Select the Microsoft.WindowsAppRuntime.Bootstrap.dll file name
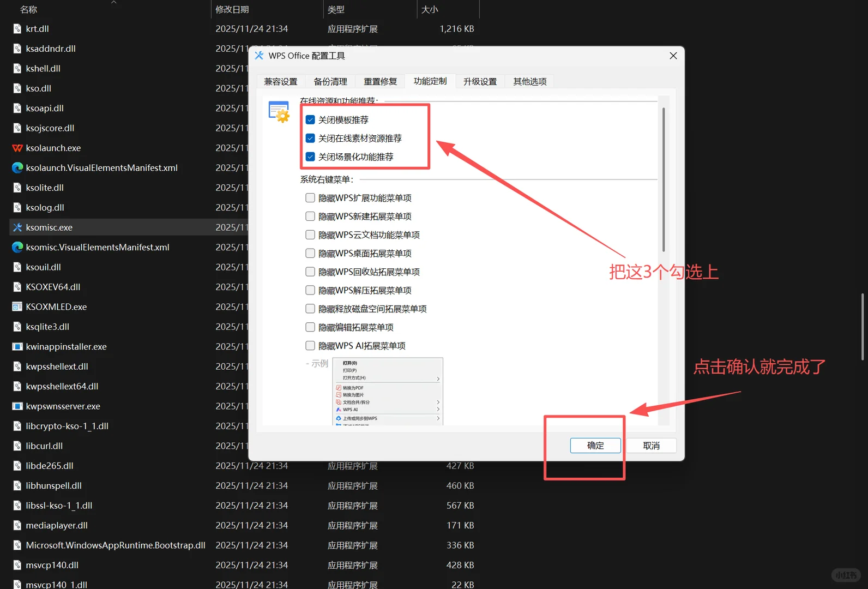 [x=116, y=545]
